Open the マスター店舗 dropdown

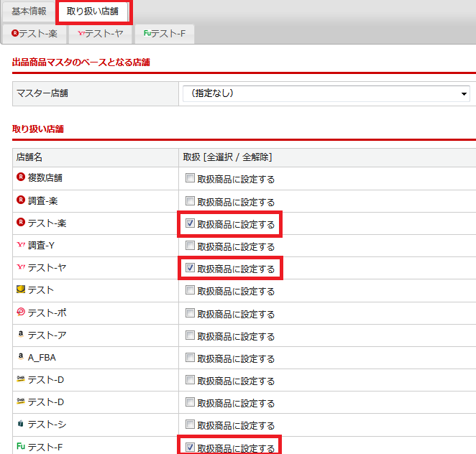(x=326, y=93)
